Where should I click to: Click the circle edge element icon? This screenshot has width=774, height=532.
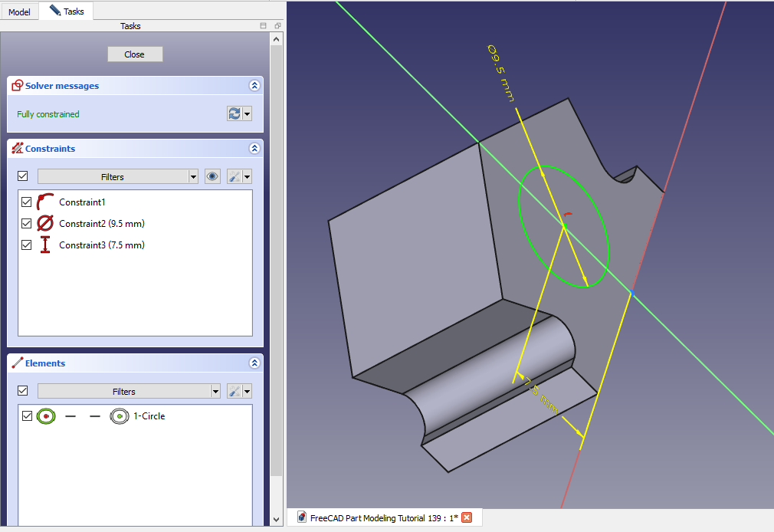(46, 416)
